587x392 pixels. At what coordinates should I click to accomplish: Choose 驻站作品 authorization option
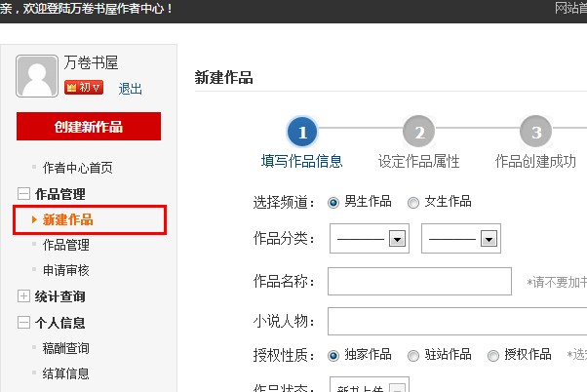tap(413, 355)
